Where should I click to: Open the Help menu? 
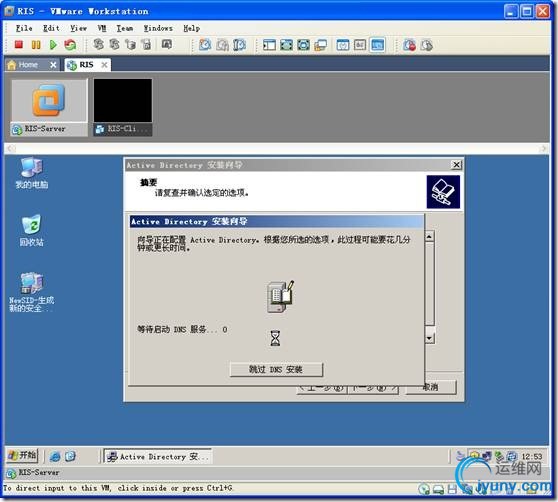pyautogui.click(x=191, y=28)
